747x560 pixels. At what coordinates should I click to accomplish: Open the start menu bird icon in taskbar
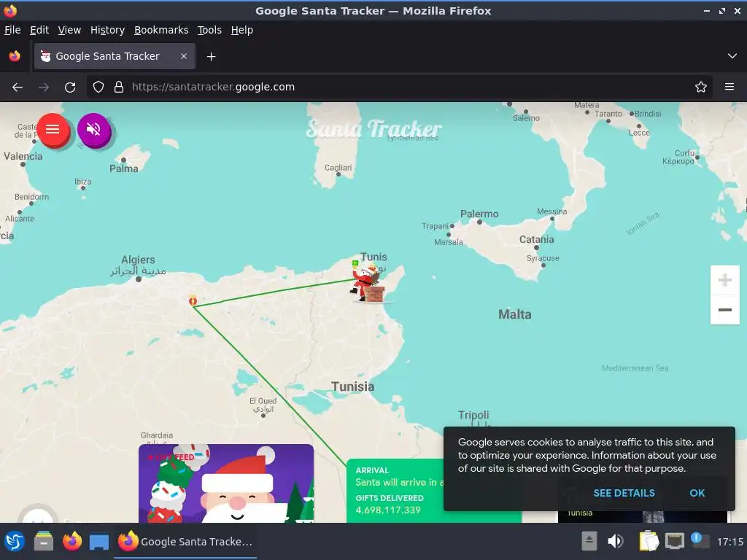point(15,542)
